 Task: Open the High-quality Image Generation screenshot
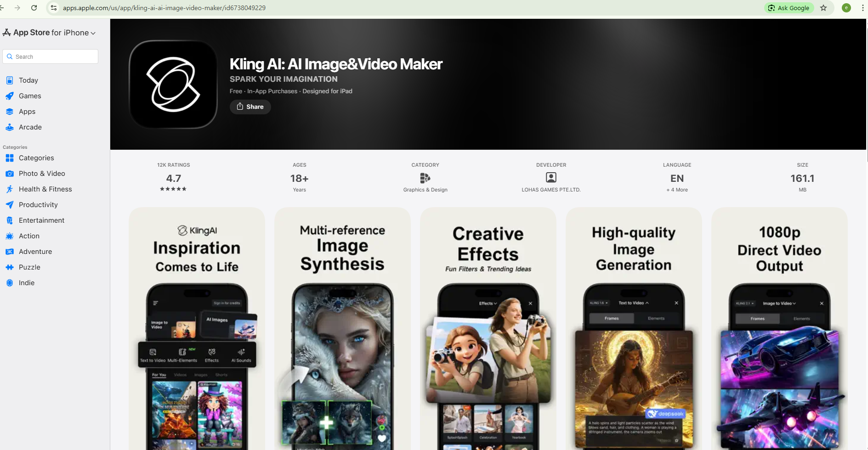click(634, 328)
